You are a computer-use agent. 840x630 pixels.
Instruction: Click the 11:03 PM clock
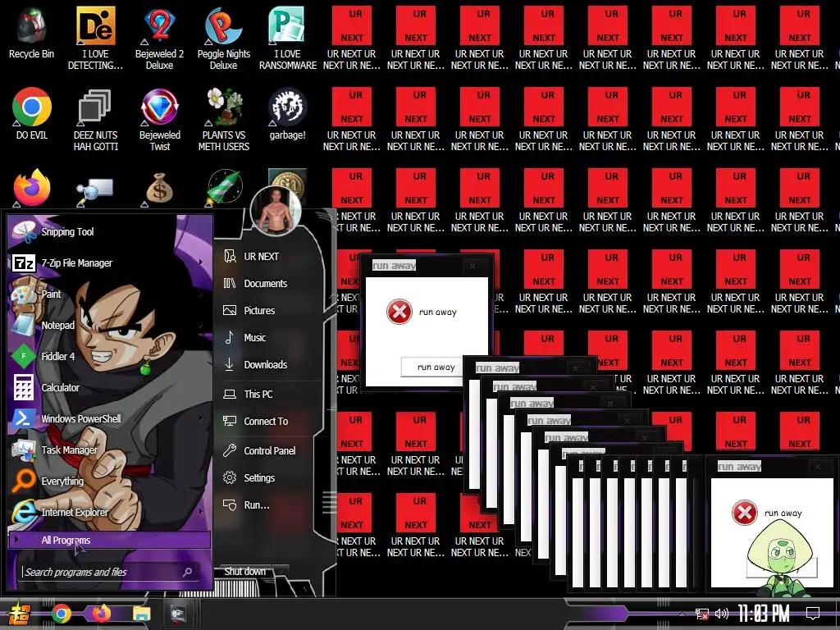(764, 614)
